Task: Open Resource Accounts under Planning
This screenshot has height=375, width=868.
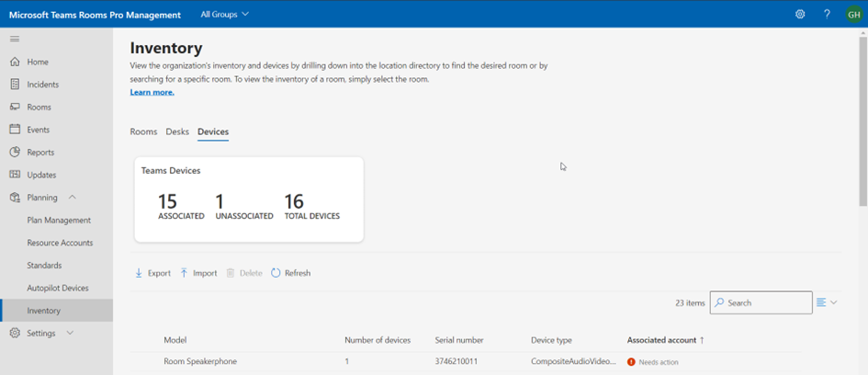Action: point(60,244)
